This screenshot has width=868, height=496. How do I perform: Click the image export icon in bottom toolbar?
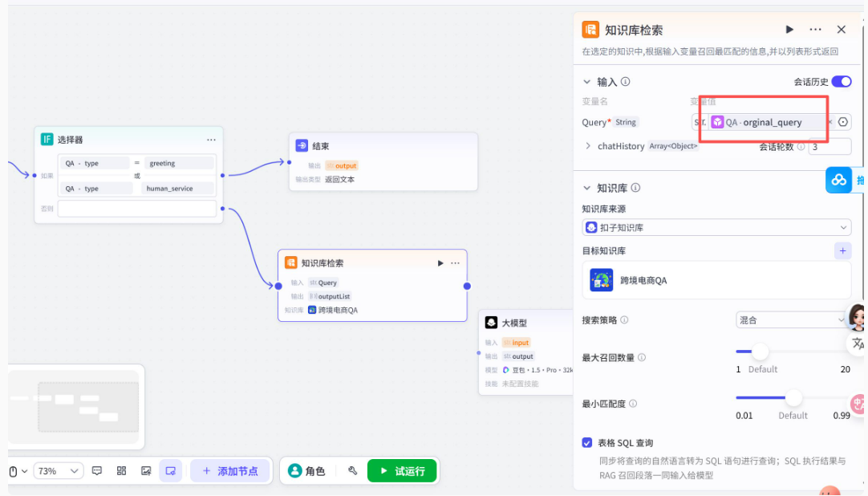[145, 471]
